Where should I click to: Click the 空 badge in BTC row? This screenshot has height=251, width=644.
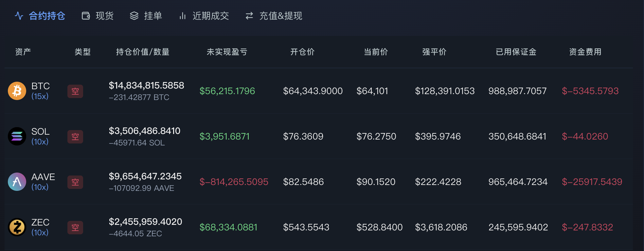pyautogui.click(x=75, y=91)
